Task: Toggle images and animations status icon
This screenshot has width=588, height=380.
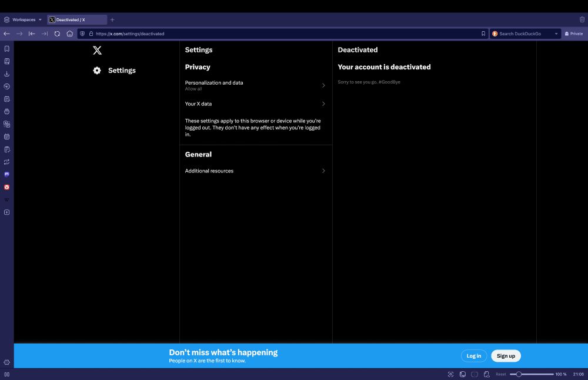Action: point(463,374)
